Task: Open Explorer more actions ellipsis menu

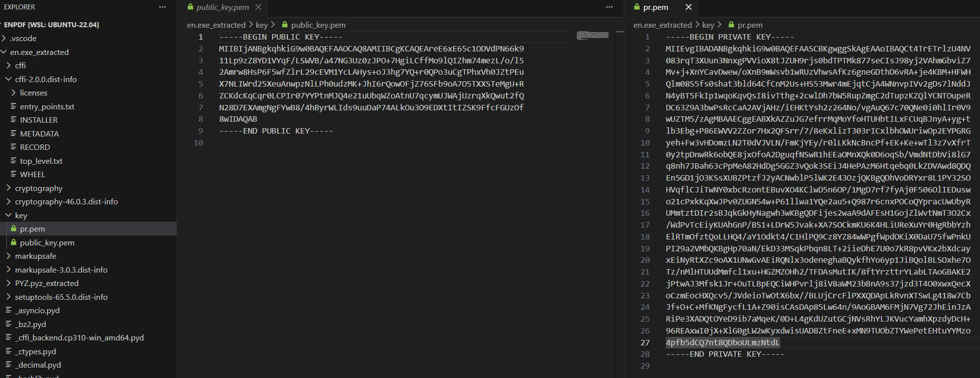Action: [162, 7]
